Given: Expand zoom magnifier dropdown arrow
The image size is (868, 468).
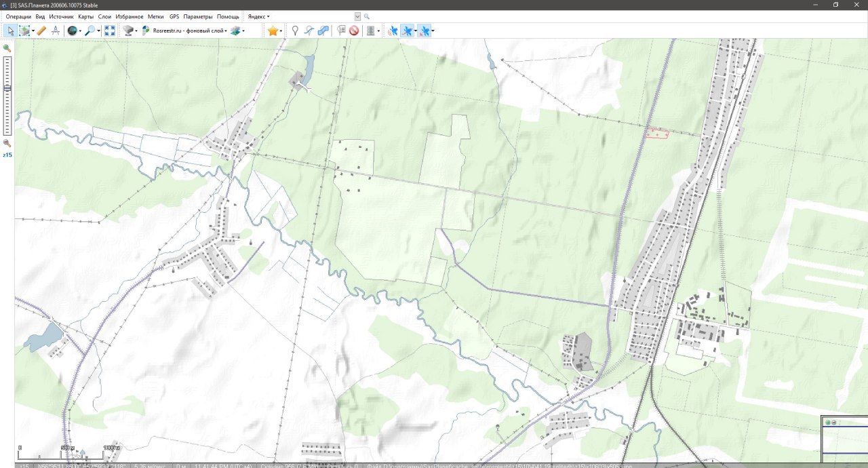Looking at the screenshot, I should [x=98, y=31].
